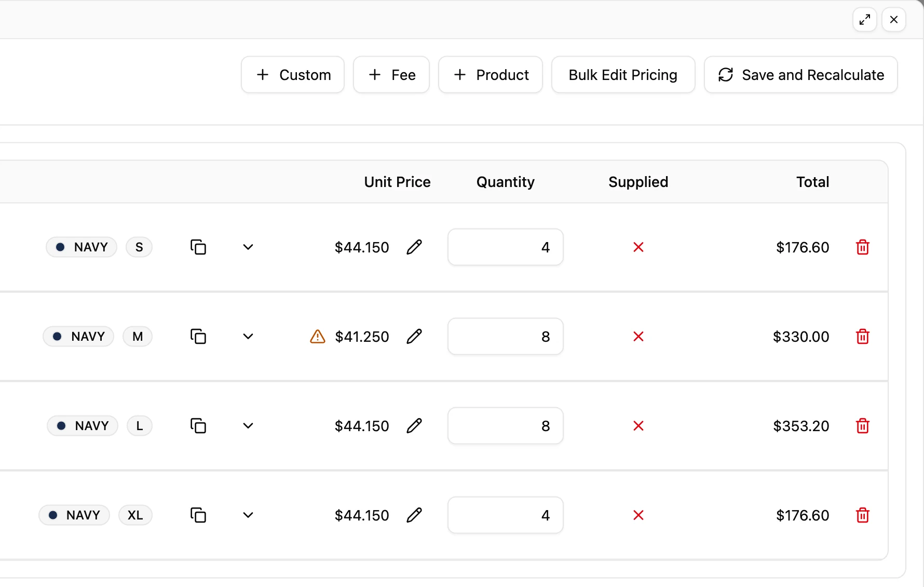
Task: Add a Custom line item
Action: pyautogui.click(x=293, y=75)
